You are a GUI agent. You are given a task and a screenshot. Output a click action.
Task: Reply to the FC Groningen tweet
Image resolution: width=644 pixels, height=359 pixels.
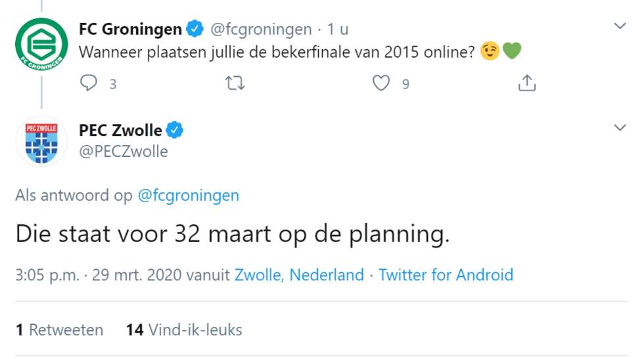pyautogui.click(x=88, y=83)
